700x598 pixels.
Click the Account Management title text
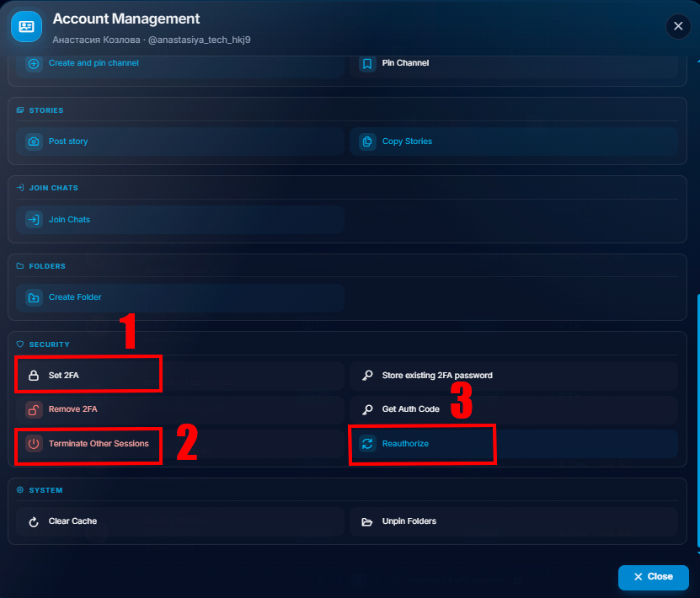[x=126, y=19]
